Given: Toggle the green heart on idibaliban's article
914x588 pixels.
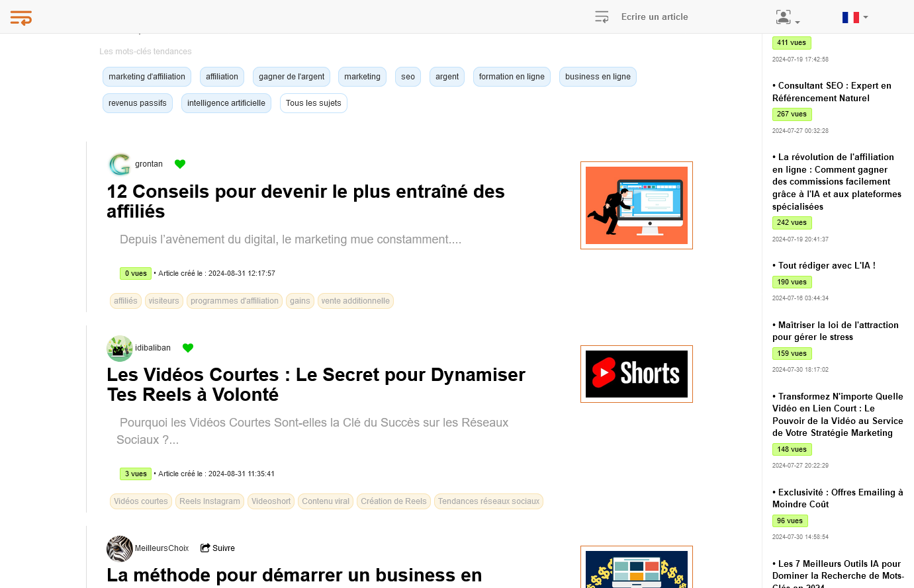Looking at the screenshot, I should [x=188, y=347].
